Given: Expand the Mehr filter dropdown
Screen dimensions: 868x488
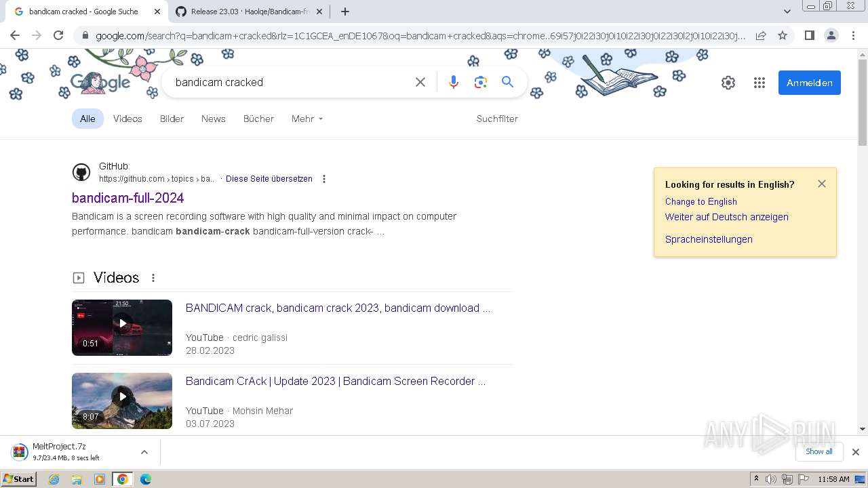Looking at the screenshot, I should 307,119.
